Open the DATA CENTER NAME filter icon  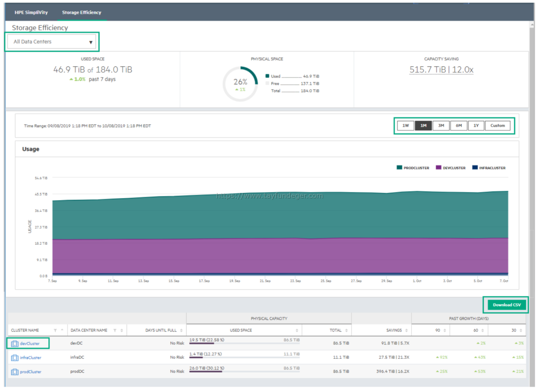click(115, 330)
